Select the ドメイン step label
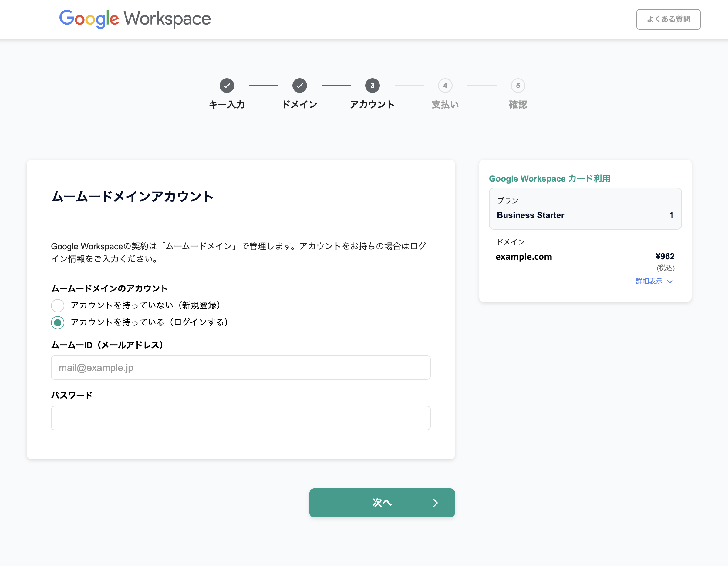The width and height of the screenshot is (728, 566). point(300,105)
